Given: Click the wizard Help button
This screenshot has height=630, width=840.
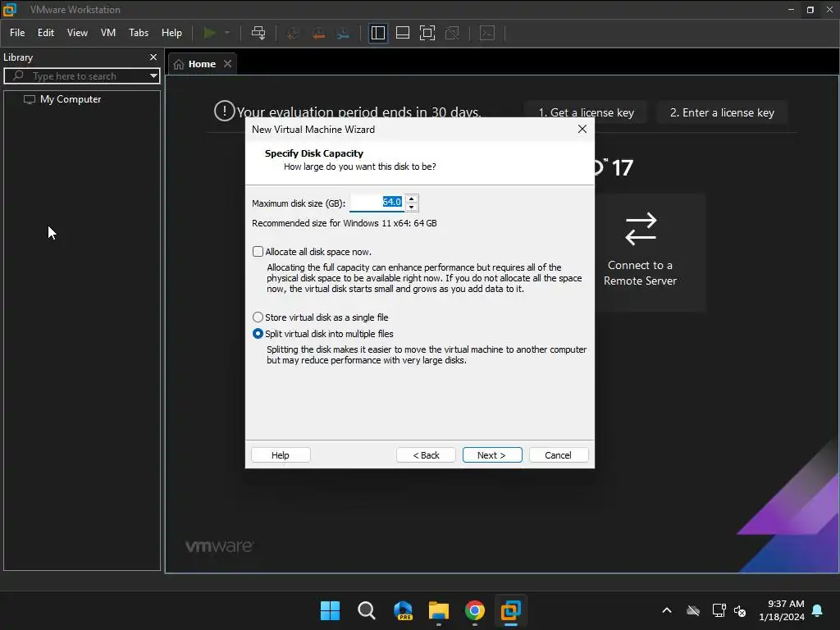Looking at the screenshot, I should (281, 454).
